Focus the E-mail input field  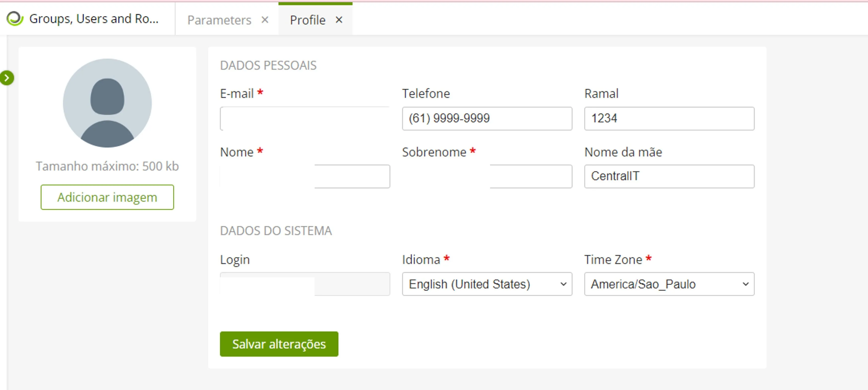pyautogui.click(x=305, y=118)
